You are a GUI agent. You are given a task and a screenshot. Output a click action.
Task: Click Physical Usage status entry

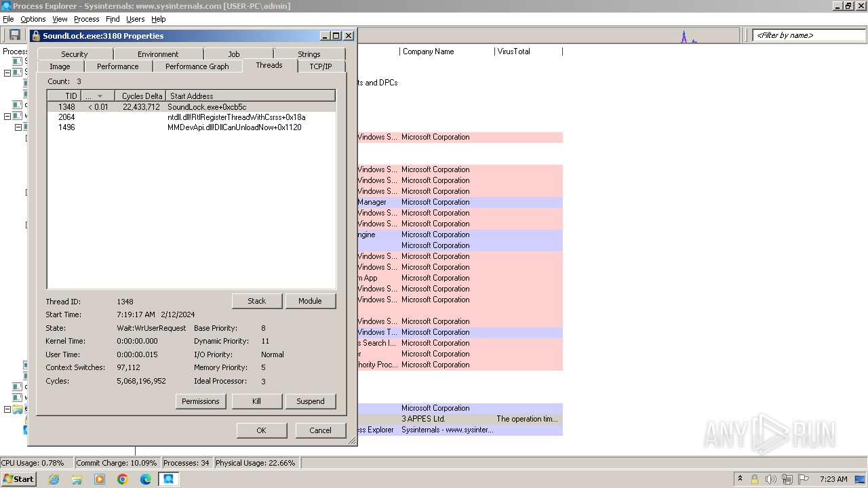pyautogui.click(x=256, y=463)
